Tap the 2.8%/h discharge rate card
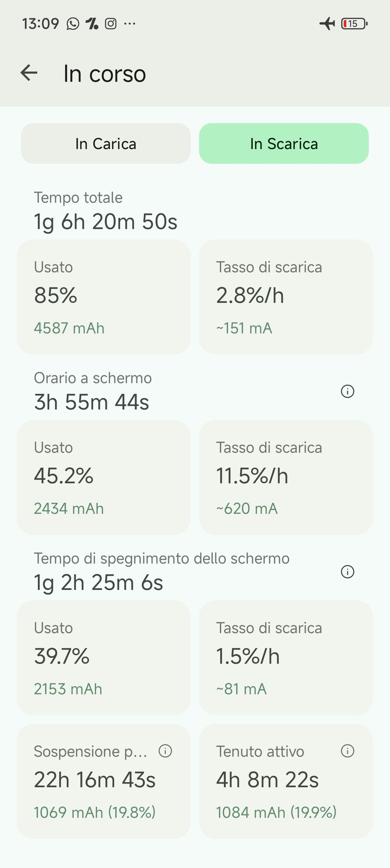Image resolution: width=390 pixels, height=868 pixels. point(286,297)
